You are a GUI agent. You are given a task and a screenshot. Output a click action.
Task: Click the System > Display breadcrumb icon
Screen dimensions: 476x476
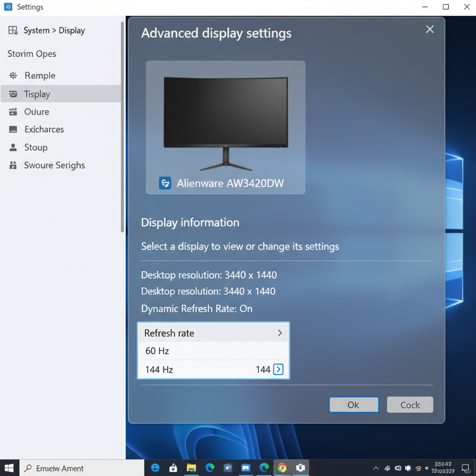[x=13, y=30]
